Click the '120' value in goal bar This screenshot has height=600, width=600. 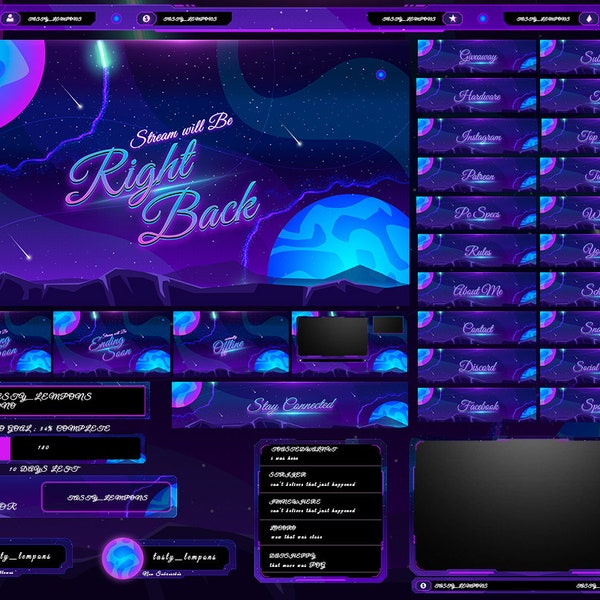coord(43,447)
